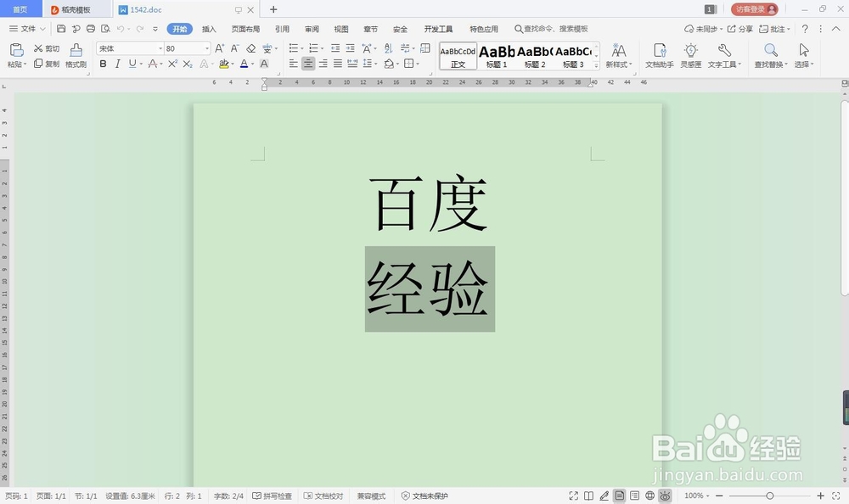Click the zoom slider handle
This screenshot has height=504, width=849.
[769, 496]
